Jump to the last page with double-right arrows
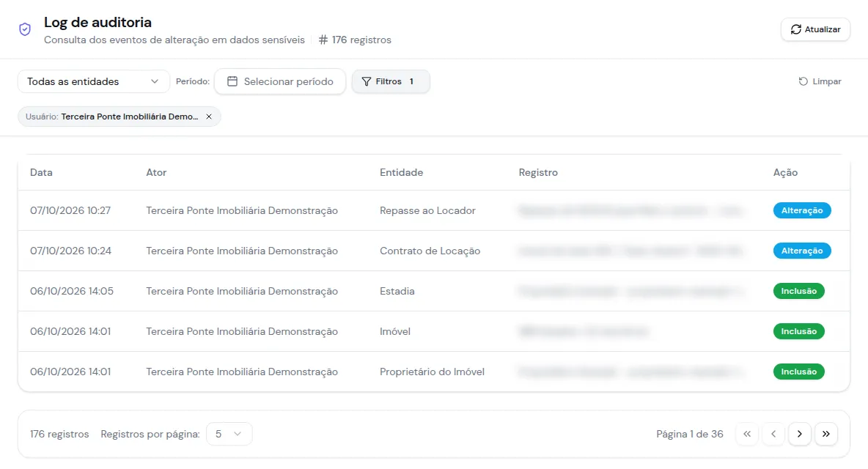The height and width of the screenshot is (469, 868). [x=826, y=434]
